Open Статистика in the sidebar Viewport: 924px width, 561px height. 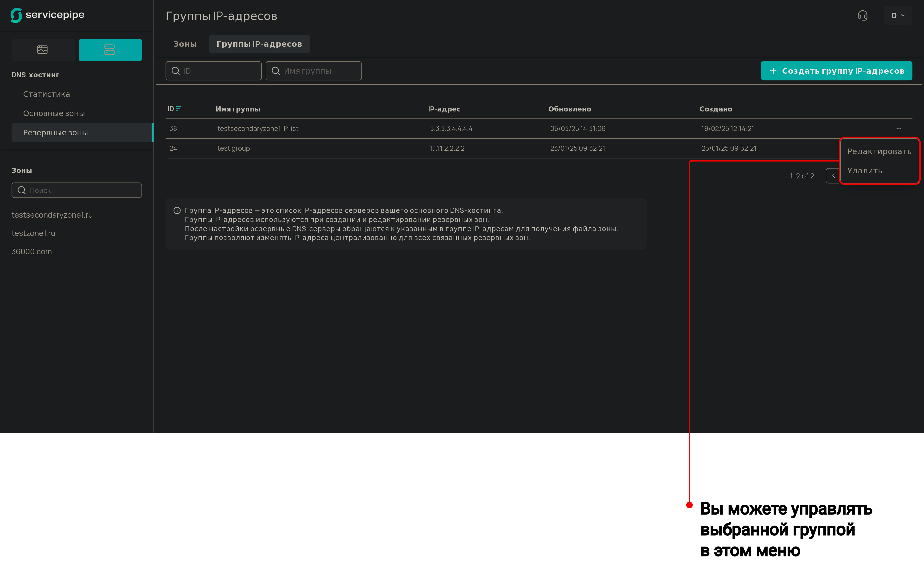point(46,94)
